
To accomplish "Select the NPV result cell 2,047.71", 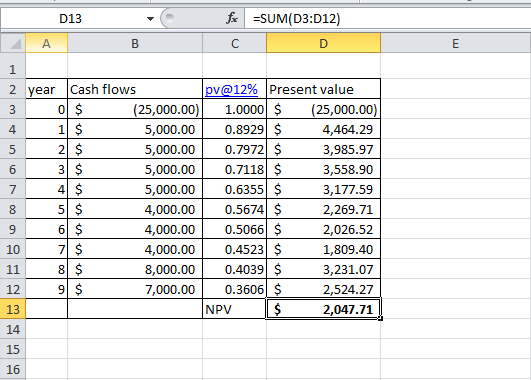I will click(323, 309).
